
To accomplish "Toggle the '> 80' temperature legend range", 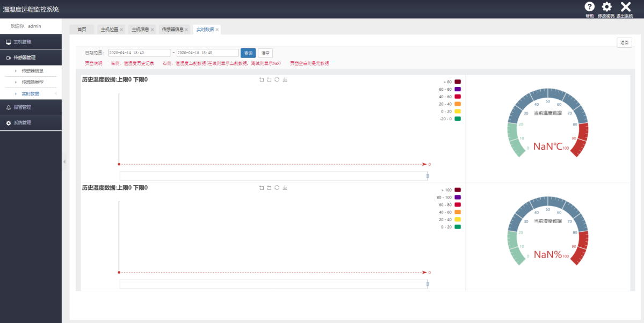I will tap(458, 82).
